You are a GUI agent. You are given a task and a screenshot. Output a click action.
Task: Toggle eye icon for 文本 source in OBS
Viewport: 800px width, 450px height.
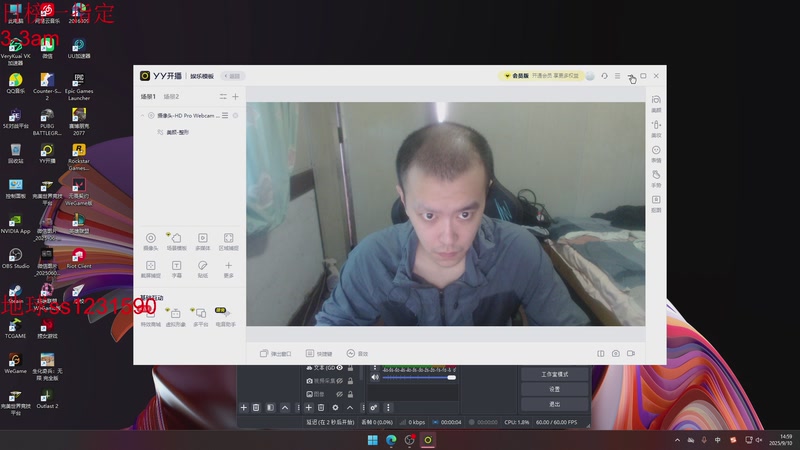click(340, 368)
